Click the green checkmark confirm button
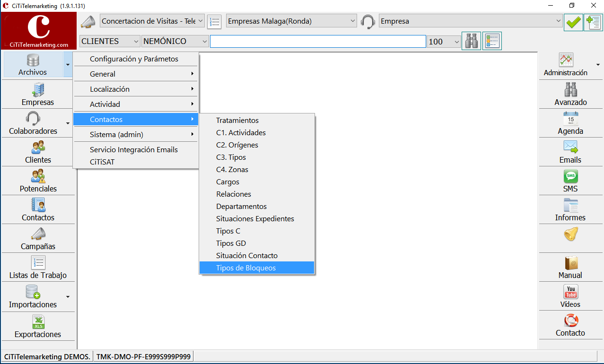This screenshot has height=364, width=604. (x=573, y=22)
